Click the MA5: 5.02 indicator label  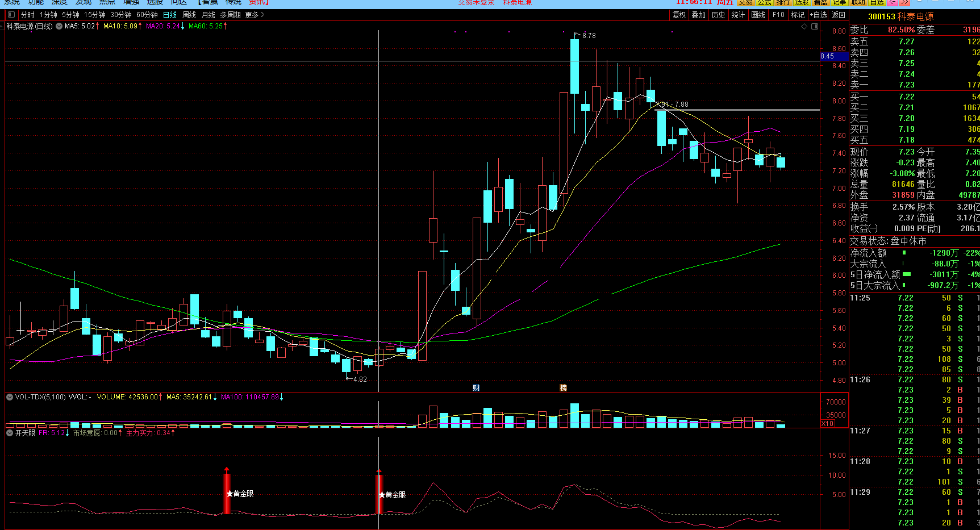[x=82, y=26]
